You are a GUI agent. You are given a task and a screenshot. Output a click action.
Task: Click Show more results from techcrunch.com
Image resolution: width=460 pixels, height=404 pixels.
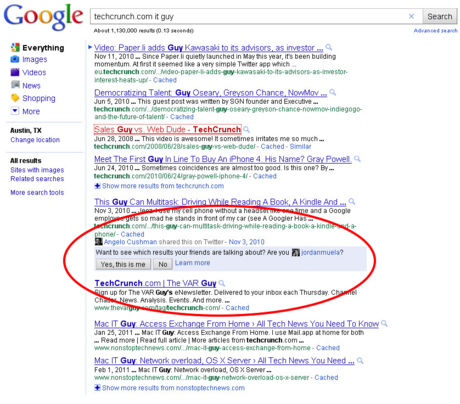(163, 186)
